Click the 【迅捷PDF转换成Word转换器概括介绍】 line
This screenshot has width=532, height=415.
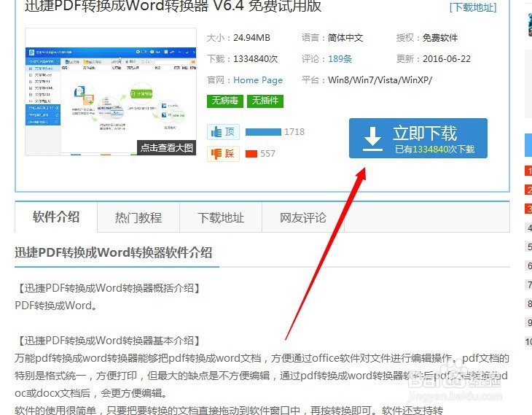click(108, 288)
